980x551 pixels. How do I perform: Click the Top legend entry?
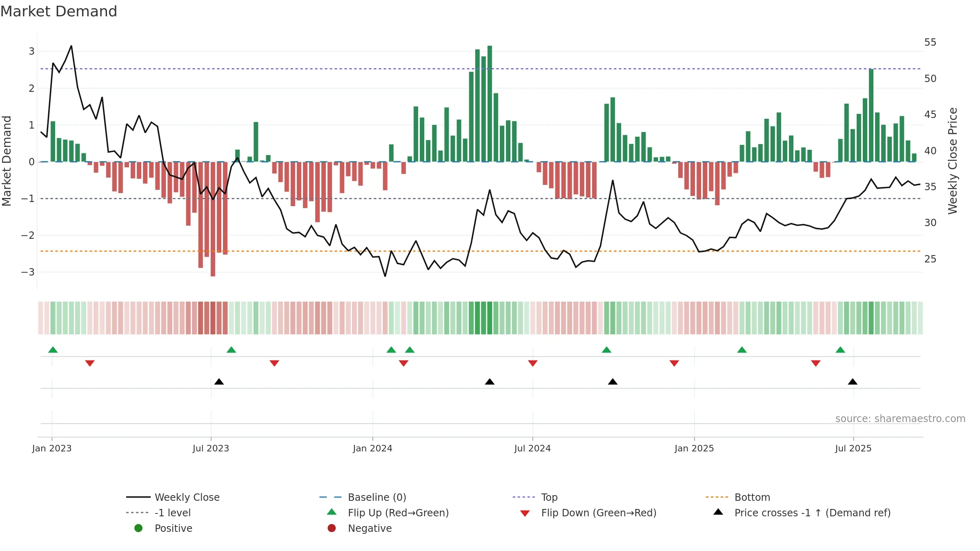[535, 497]
